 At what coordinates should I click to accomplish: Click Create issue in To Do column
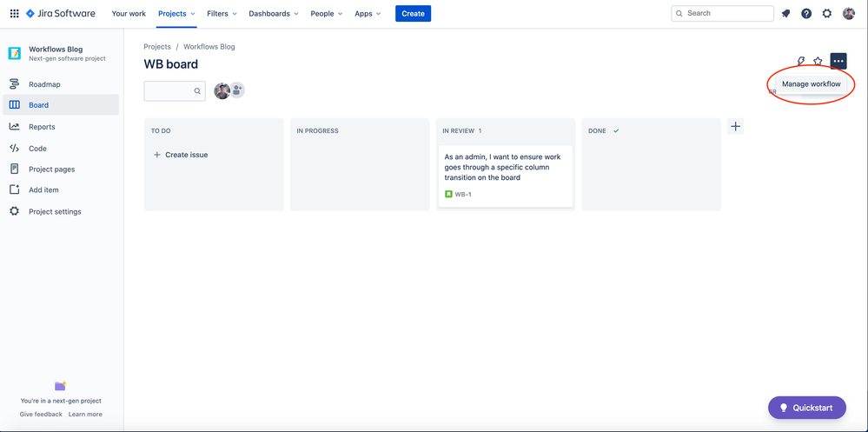(181, 155)
